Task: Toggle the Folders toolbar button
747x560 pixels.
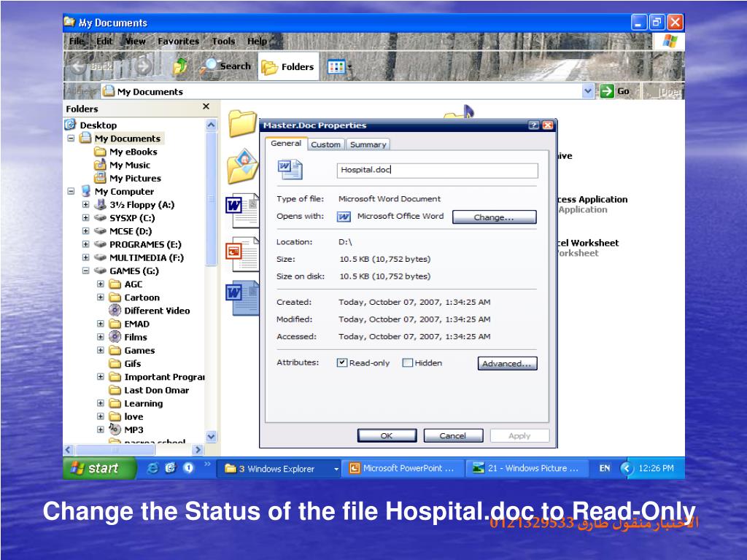Action: pyautogui.click(x=288, y=66)
